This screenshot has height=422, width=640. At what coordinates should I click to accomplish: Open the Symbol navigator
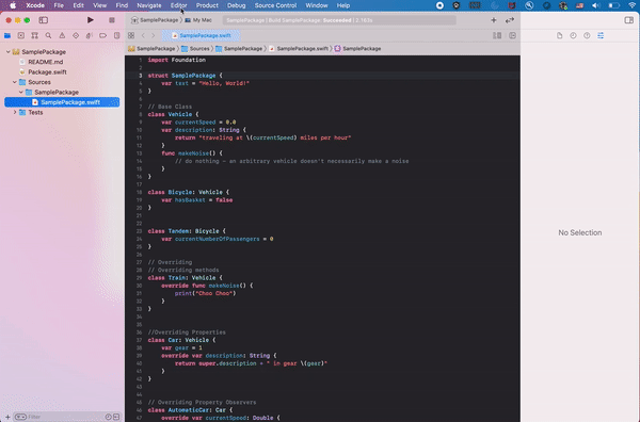click(35, 36)
